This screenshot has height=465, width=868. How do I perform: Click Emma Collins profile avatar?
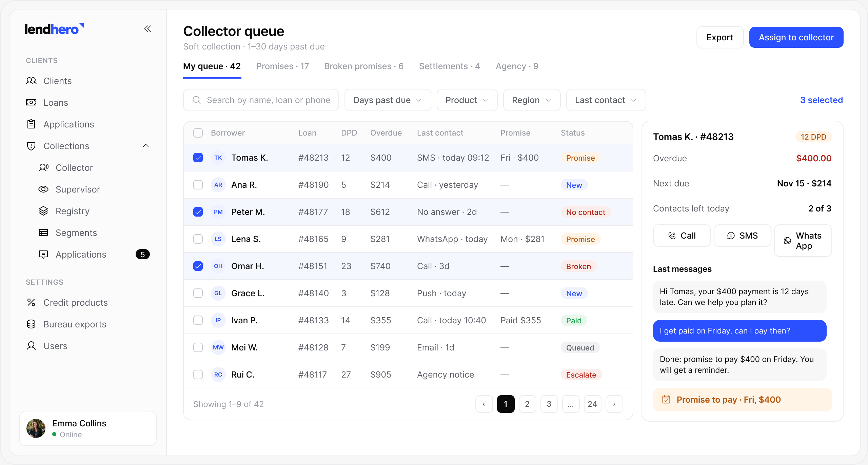pyautogui.click(x=36, y=428)
